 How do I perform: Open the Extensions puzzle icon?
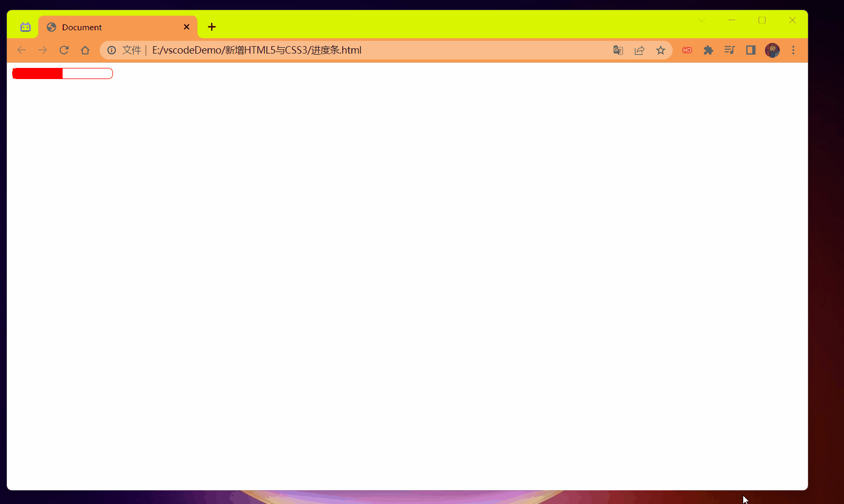(708, 50)
